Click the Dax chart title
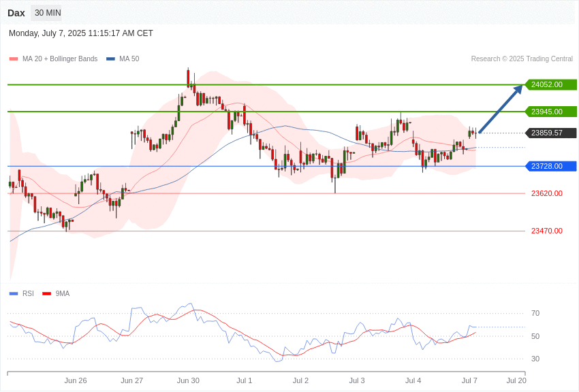Screen dimensions: 579x392 [x=16, y=14]
